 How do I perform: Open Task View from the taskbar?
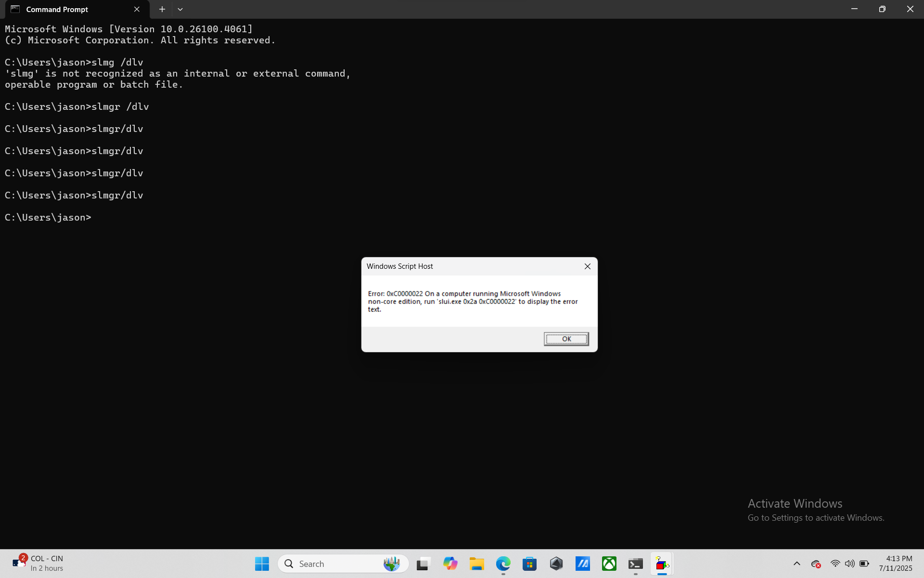pos(423,564)
